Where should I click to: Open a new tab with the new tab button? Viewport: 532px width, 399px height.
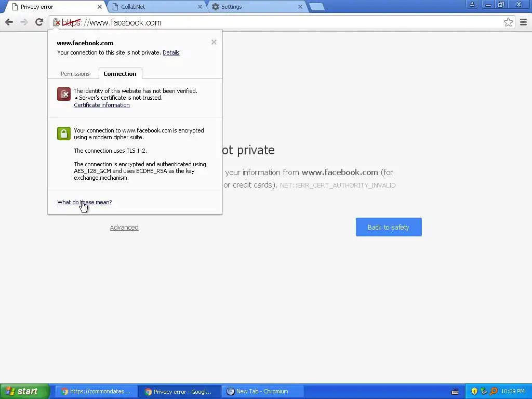(317, 7)
